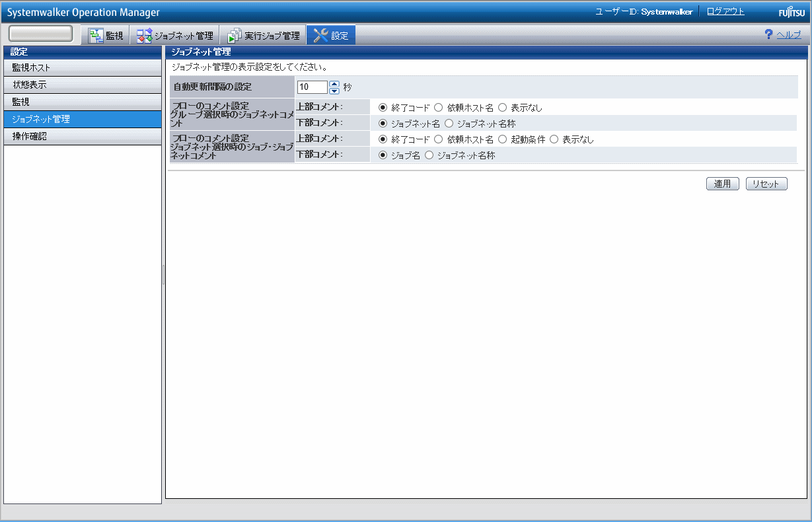Increase auto-refresh interval with up arrow
This screenshot has height=522, width=812.
tap(334, 84)
